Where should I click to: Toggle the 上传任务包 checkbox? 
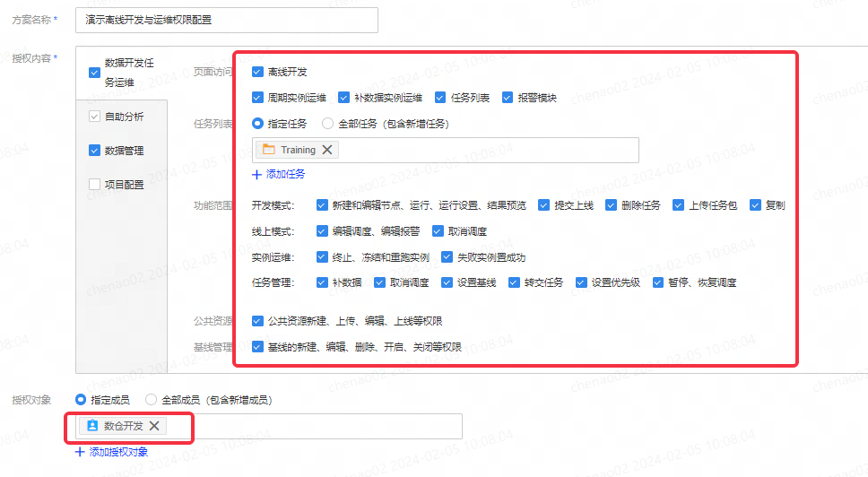678,205
